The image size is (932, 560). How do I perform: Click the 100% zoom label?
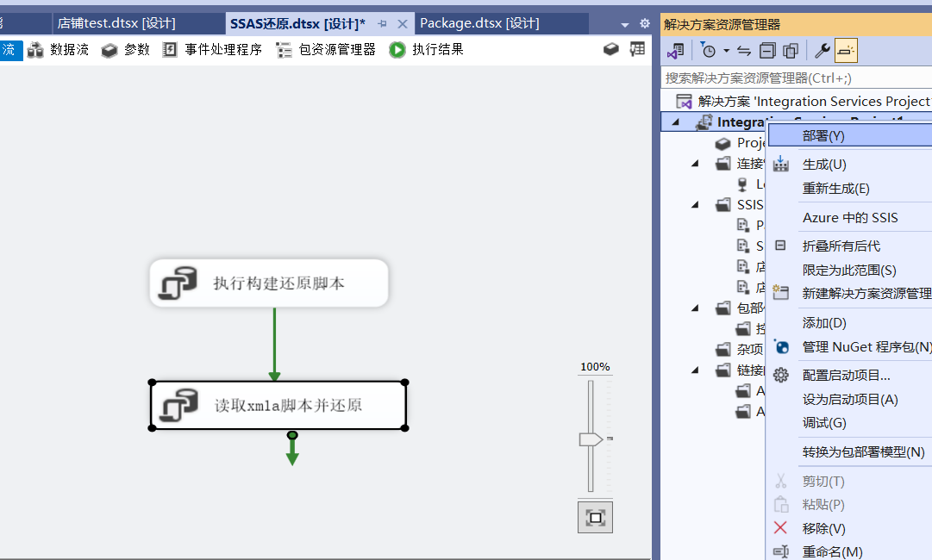595,367
